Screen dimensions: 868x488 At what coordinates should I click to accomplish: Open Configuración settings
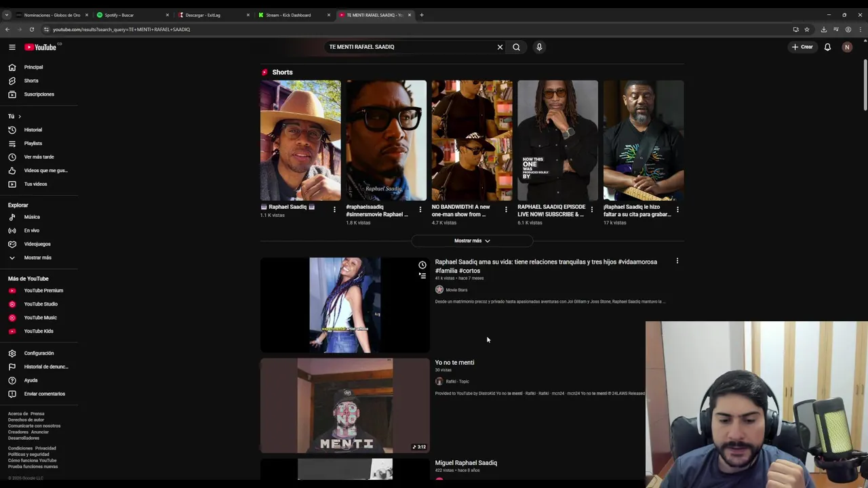[39, 353]
